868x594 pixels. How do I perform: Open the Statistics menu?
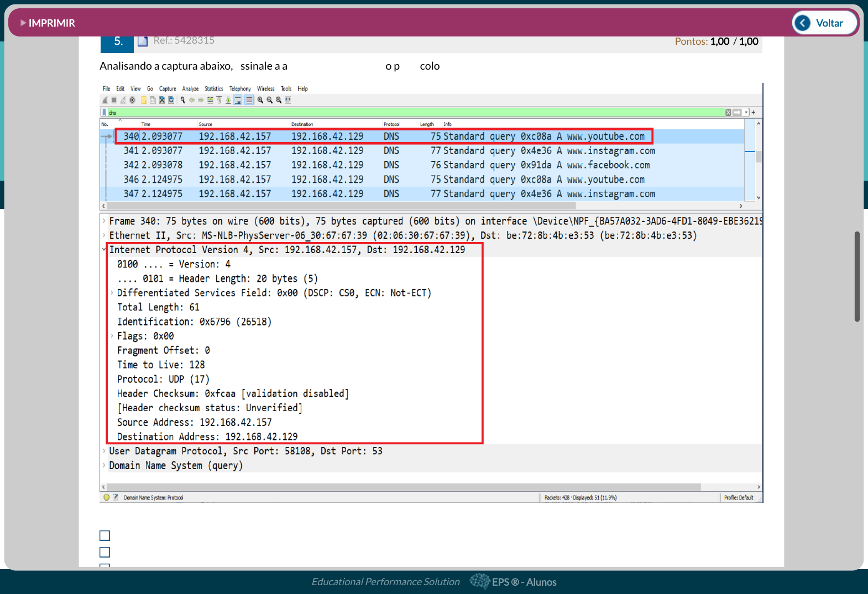pos(213,88)
